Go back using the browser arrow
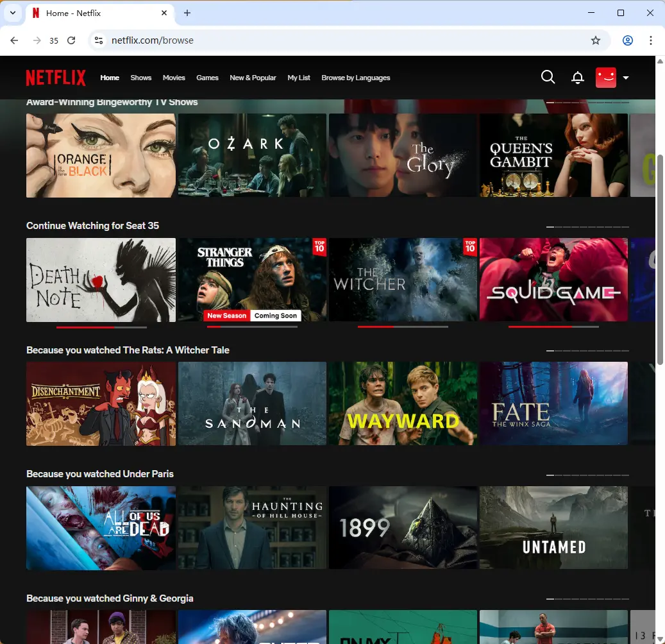665x644 pixels. pyautogui.click(x=14, y=40)
